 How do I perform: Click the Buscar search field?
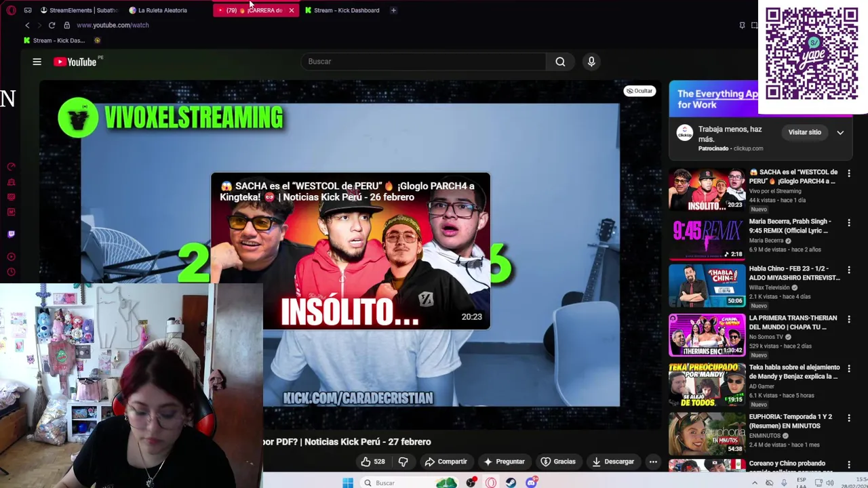[423, 62]
